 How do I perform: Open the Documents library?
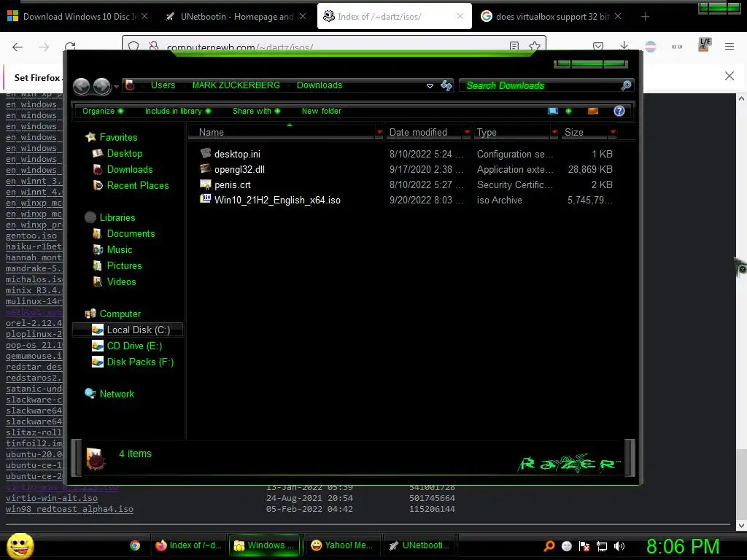(131, 234)
